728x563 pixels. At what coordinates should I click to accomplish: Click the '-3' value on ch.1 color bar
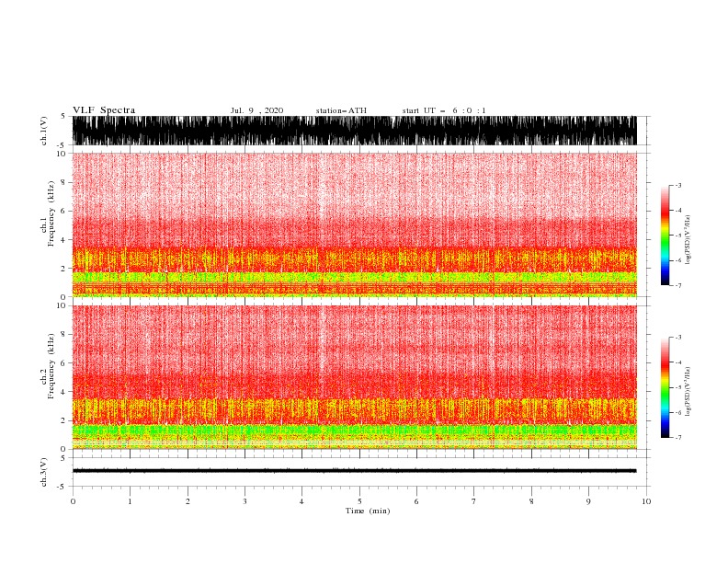(677, 185)
